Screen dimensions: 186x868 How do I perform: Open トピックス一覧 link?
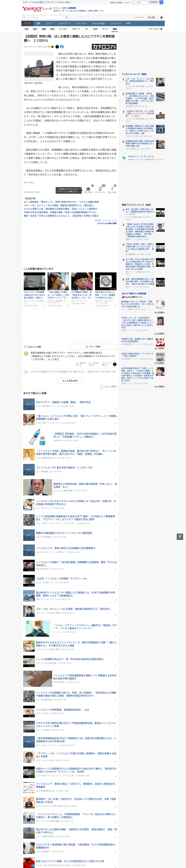[x=155, y=29]
